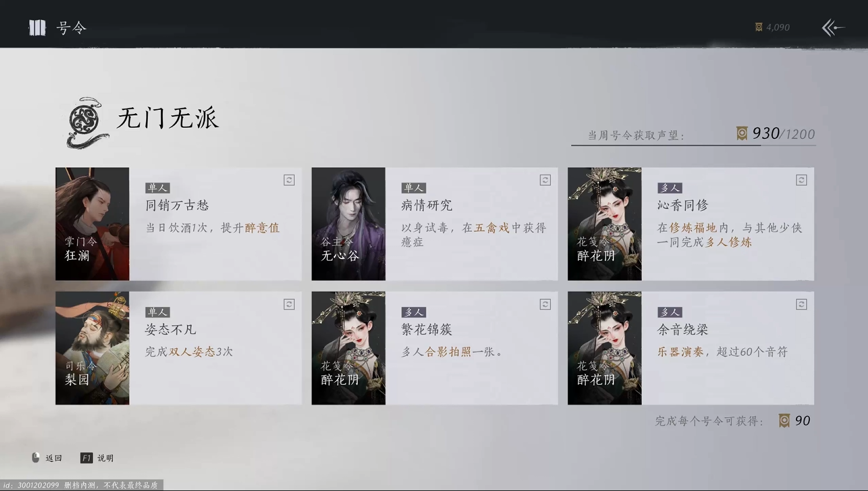Click the 返回 mouse button prompt
This screenshot has width=868, height=491.
47,458
